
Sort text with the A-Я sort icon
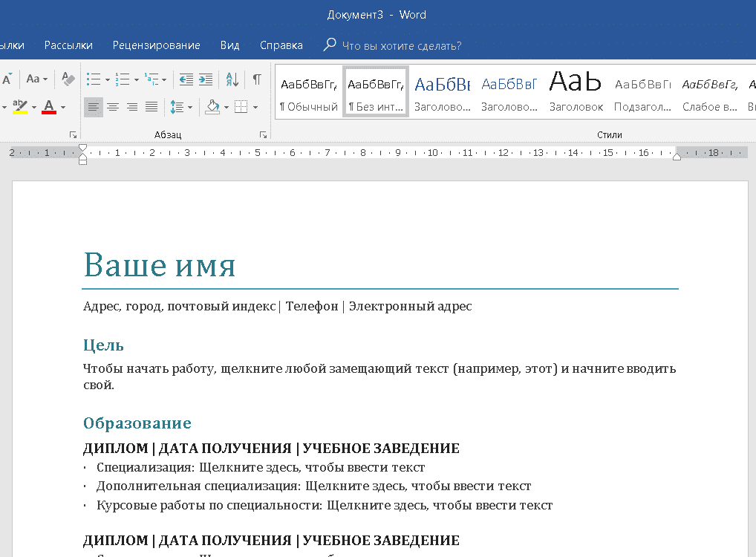[x=232, y=79]
